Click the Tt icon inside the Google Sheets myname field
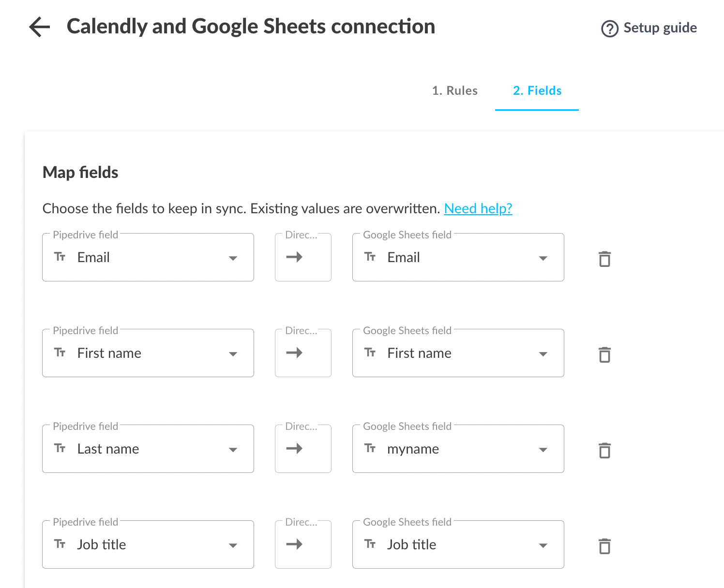The image size is (724, 588). (x=370, y=449)
